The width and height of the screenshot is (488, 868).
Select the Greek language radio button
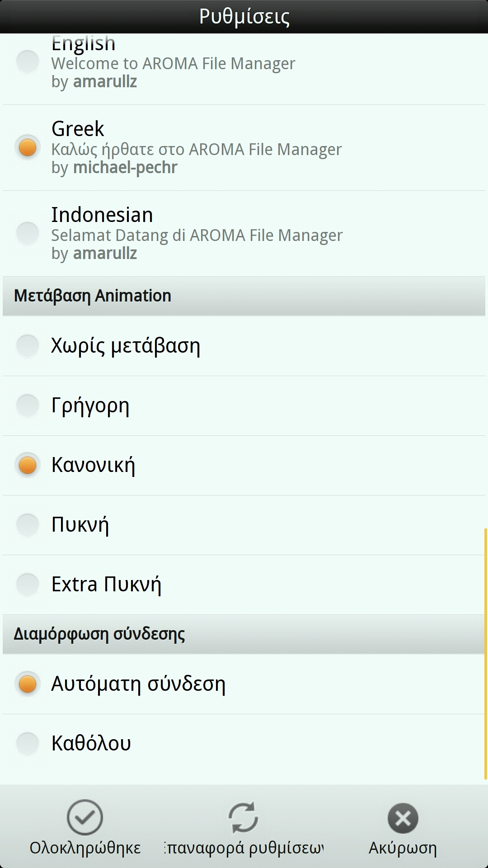28,147
